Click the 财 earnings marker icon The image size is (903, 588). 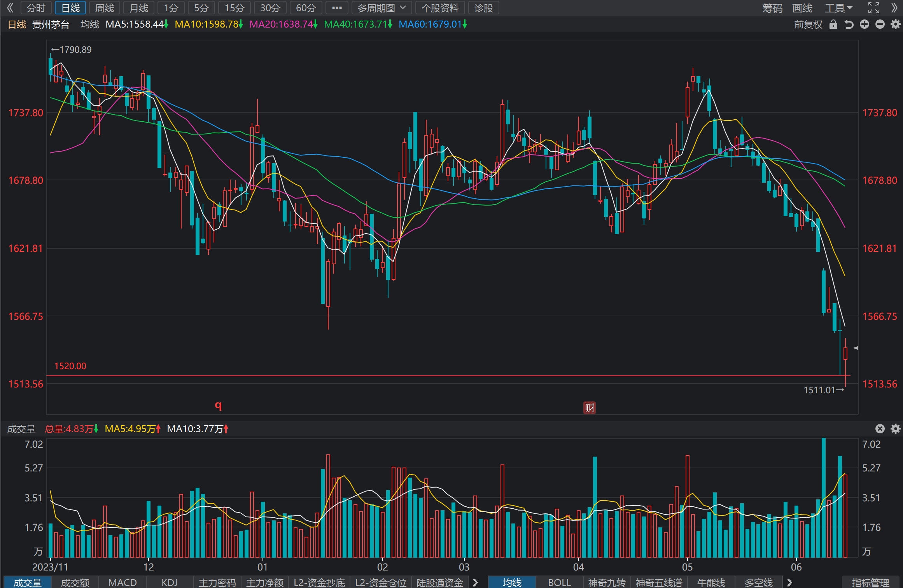(x=590, y=408)
